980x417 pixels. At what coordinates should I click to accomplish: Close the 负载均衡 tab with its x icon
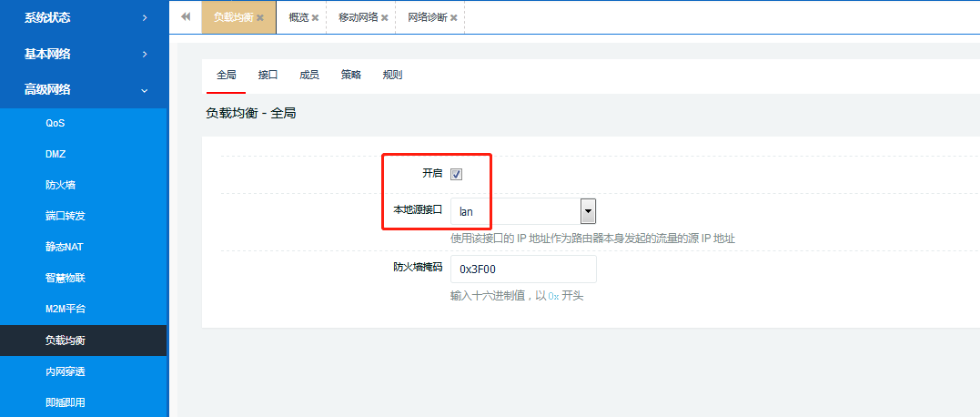[x=260, y=17]
